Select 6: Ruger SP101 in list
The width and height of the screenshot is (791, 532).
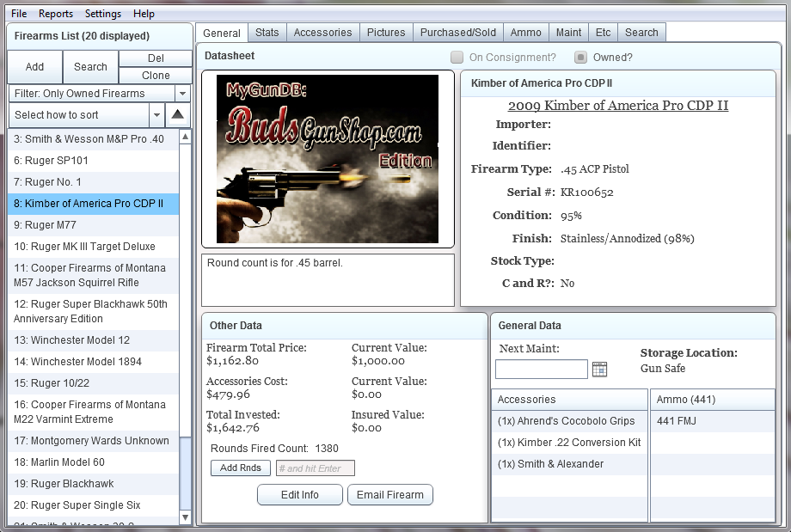[94, 161]
